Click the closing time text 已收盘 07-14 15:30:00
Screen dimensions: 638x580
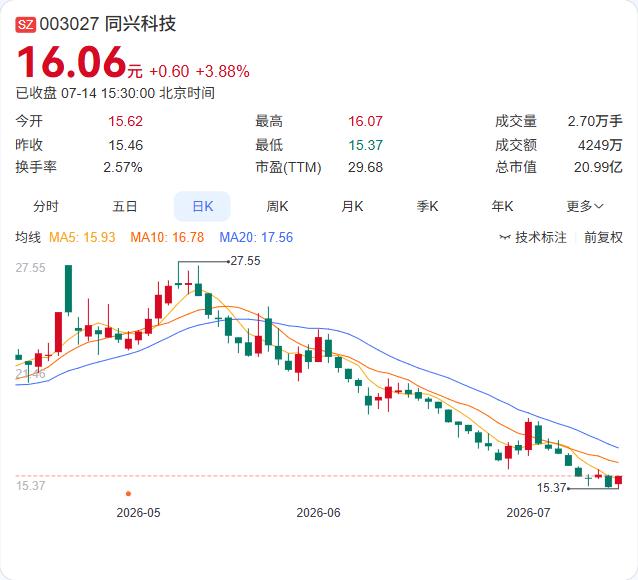pyautogui.click(x=85, y=93)
